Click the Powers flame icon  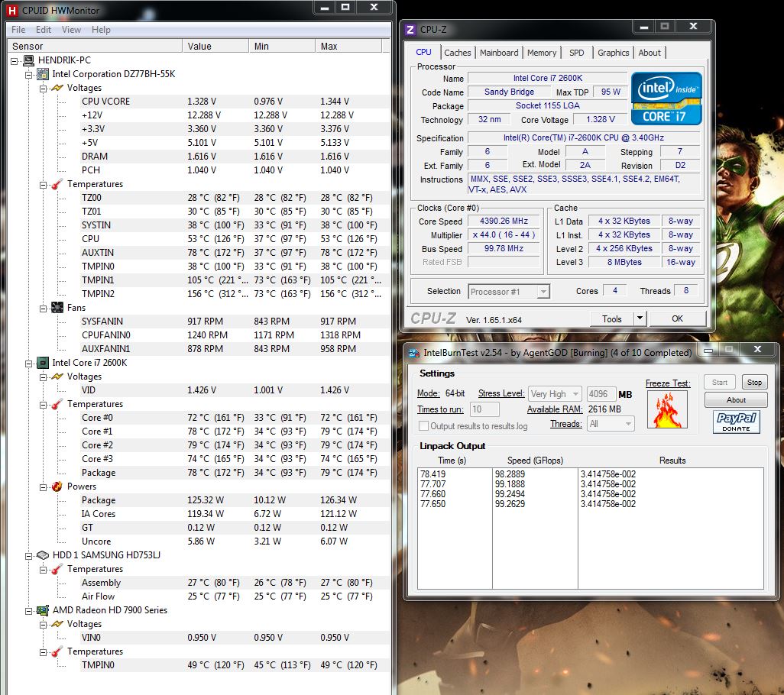tap(57, 486)
